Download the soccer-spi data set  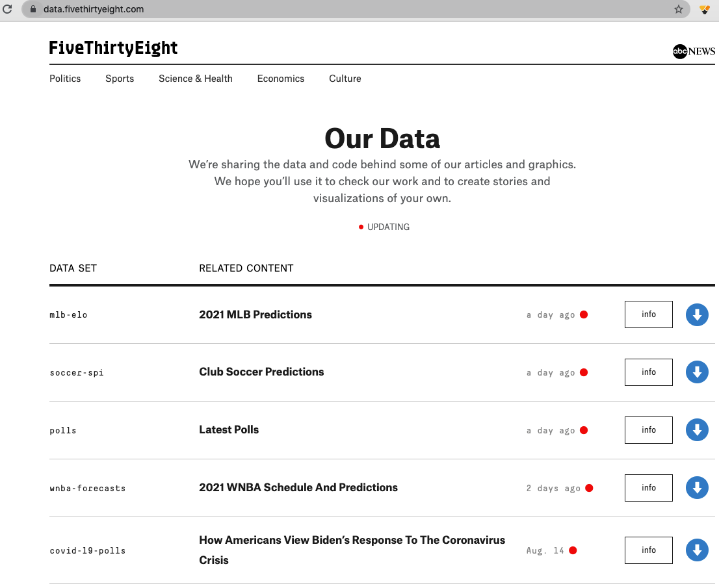(x=697, y=372)
